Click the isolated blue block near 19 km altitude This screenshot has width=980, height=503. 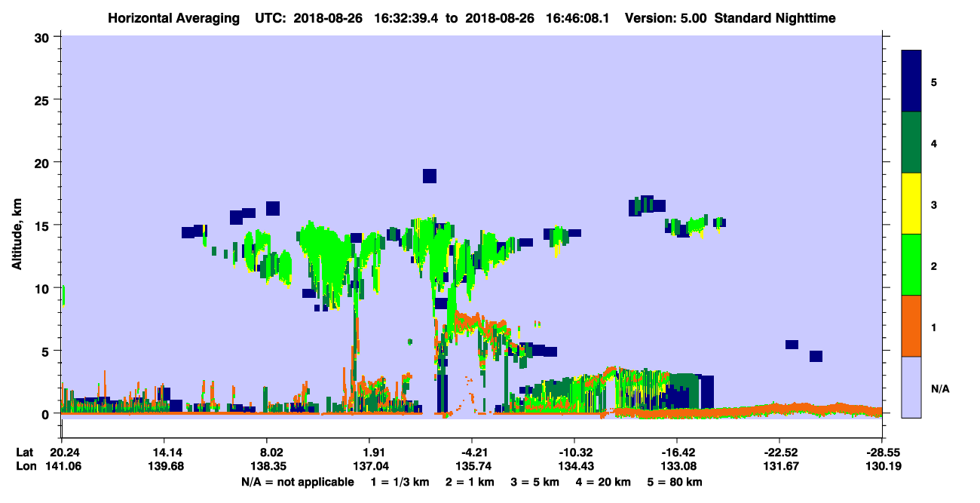[430, 176]
